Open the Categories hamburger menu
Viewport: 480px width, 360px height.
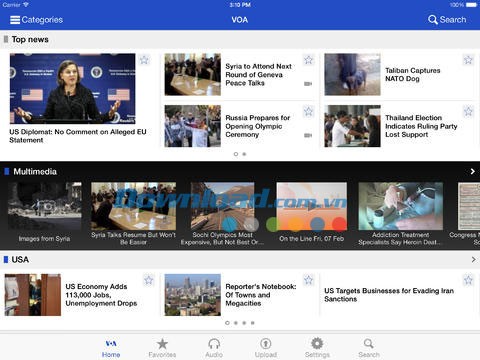pos(37,20)
